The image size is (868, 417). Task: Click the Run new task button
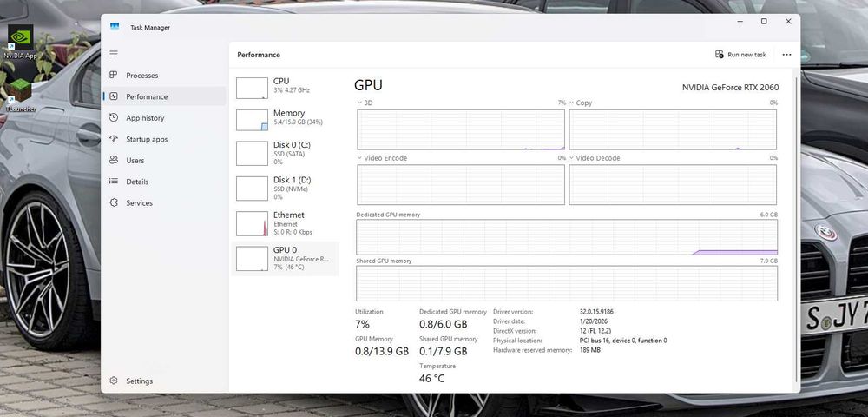(x=740, y=54)
